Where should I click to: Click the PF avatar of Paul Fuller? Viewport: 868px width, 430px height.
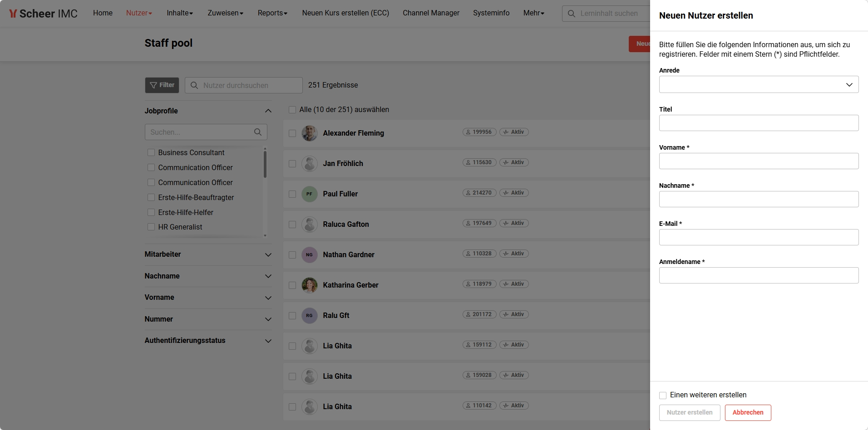pyautogui.click(x=310, y=194)
